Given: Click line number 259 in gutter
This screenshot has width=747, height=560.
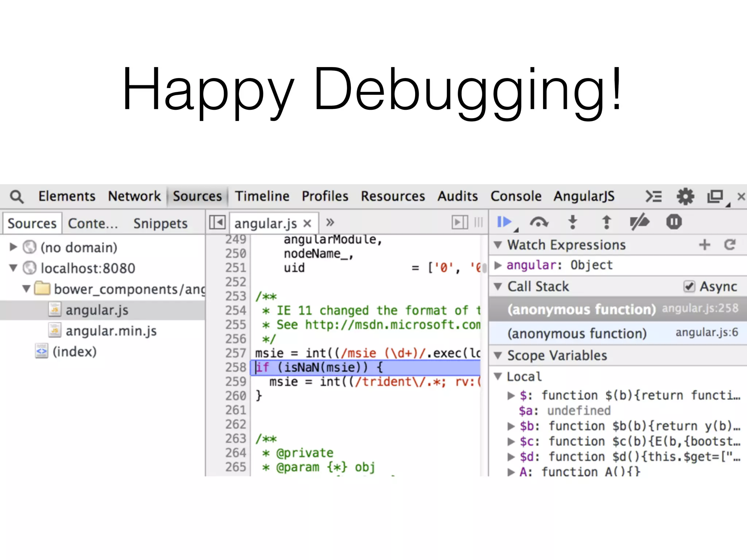Looking at the screenshot, I should 236,381.
